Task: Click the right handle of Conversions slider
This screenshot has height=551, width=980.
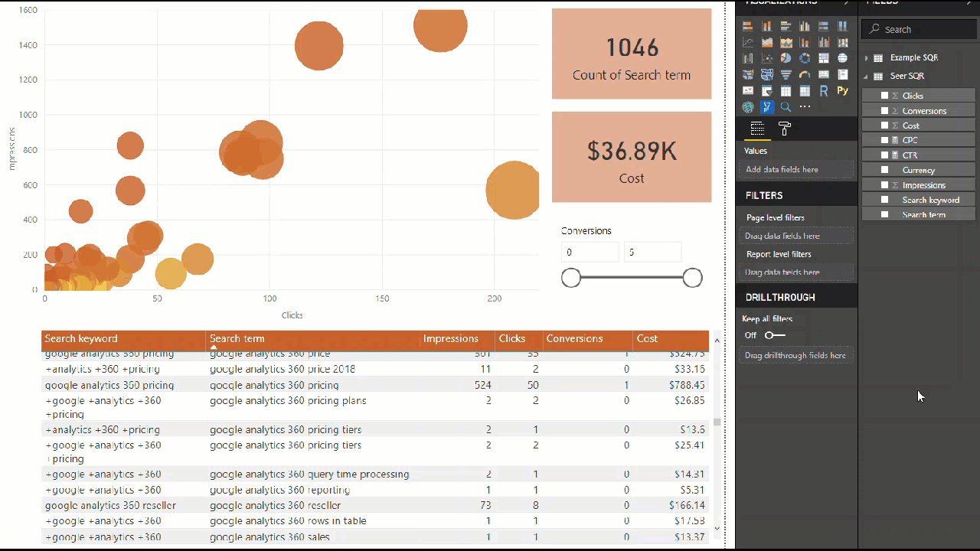Action: [692, 278]
